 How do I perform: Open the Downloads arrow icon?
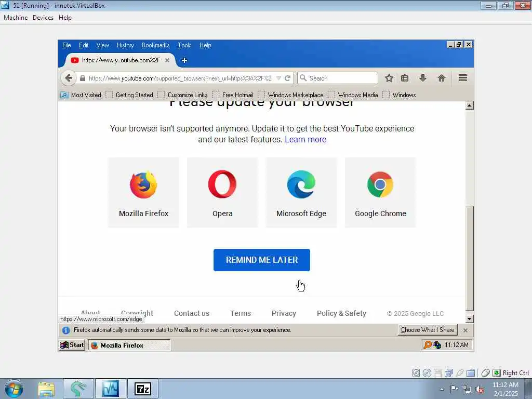[x=423, y=78]
